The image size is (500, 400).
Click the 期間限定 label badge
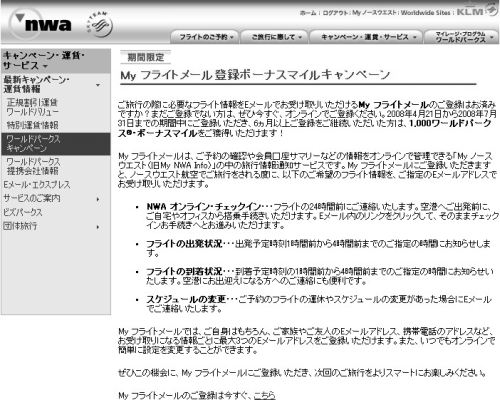(x=146, y=57)
